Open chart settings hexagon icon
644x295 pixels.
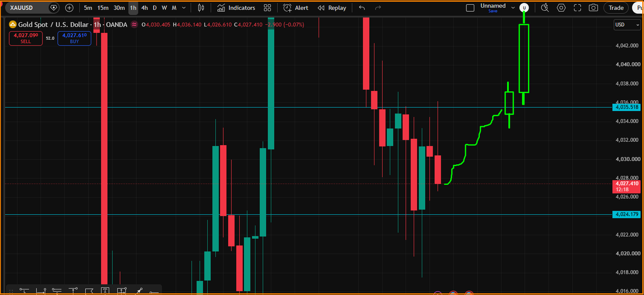[561, 8]
